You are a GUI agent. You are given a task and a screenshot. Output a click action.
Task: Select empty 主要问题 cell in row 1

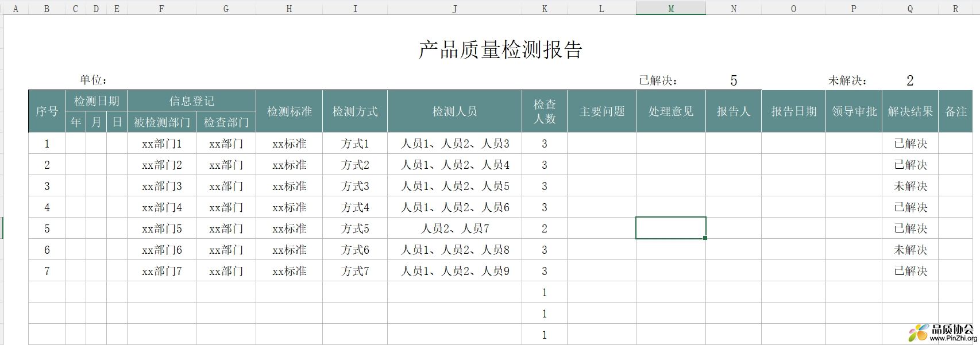click(x=601, y=144)
